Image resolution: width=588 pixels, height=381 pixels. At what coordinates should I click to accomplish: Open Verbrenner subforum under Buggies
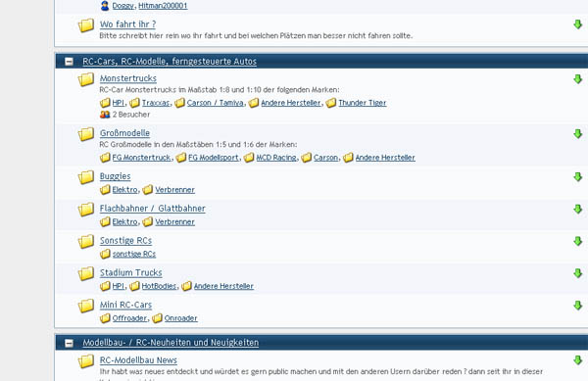pyautogui.click(x=175, y=190)
